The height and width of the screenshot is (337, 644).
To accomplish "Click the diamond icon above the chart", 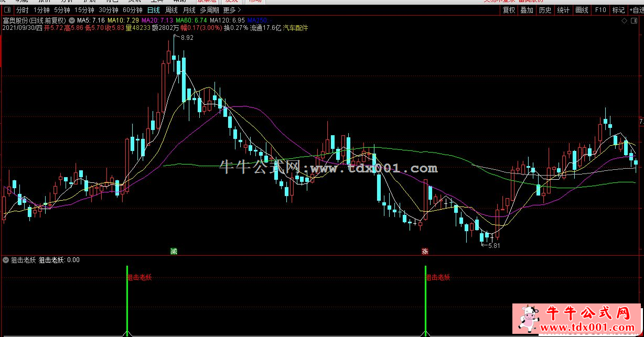I will [x=624, y=20].
